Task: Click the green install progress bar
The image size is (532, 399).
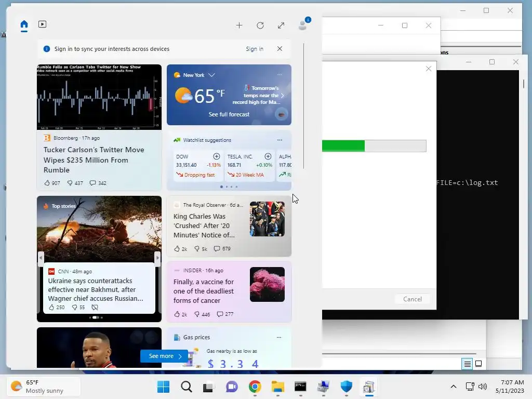Action: click(x=343, y=146)
